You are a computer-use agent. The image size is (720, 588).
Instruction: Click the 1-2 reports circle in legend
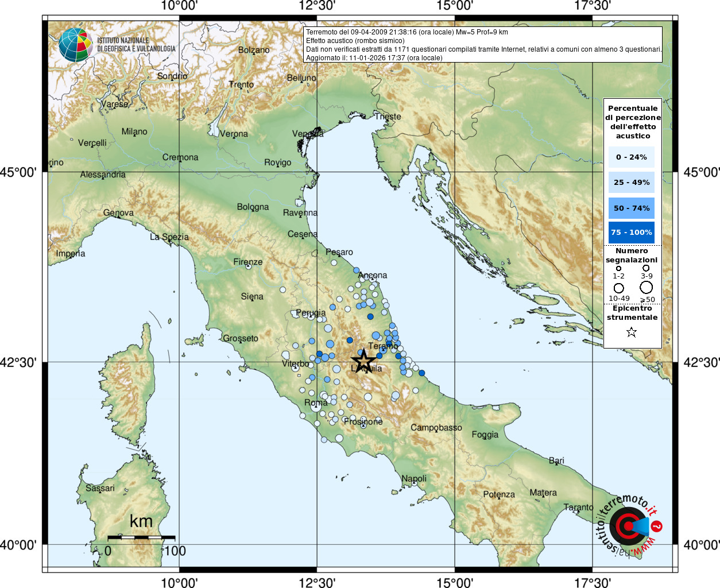pyautogui.click(x=618, y=268)
